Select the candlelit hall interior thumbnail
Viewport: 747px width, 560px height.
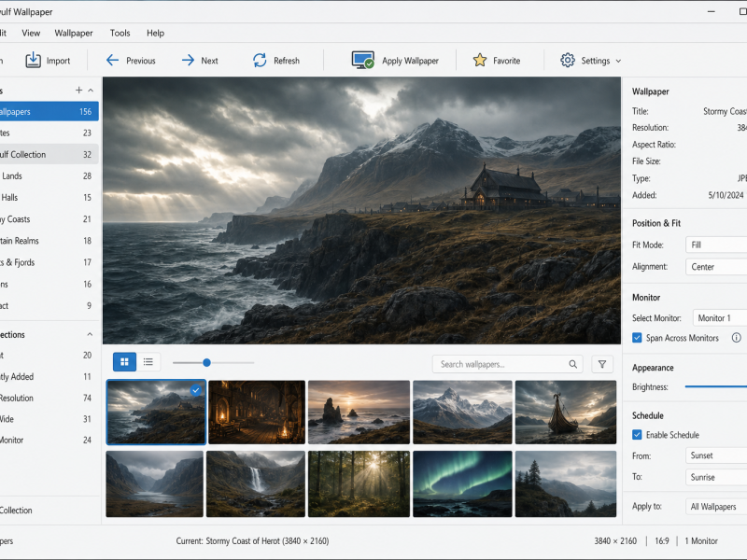(x=257, y=413)
